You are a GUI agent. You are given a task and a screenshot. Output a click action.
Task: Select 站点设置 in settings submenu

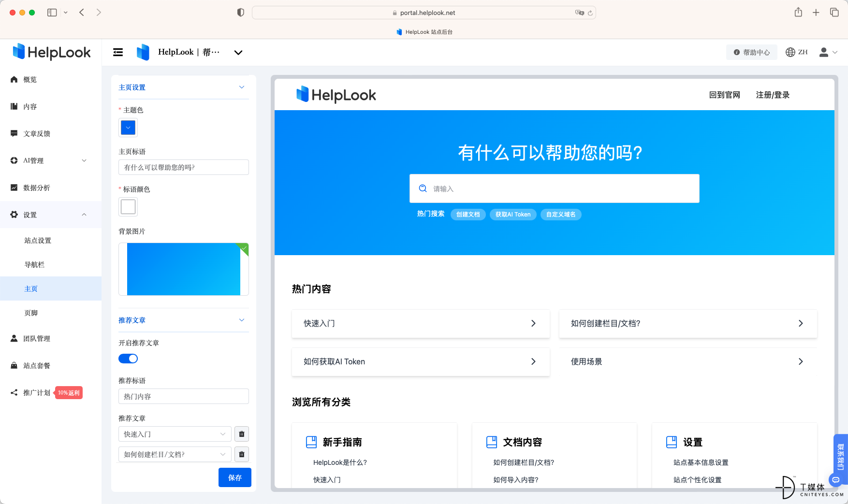pyautogui.click(x=38, y=240)
